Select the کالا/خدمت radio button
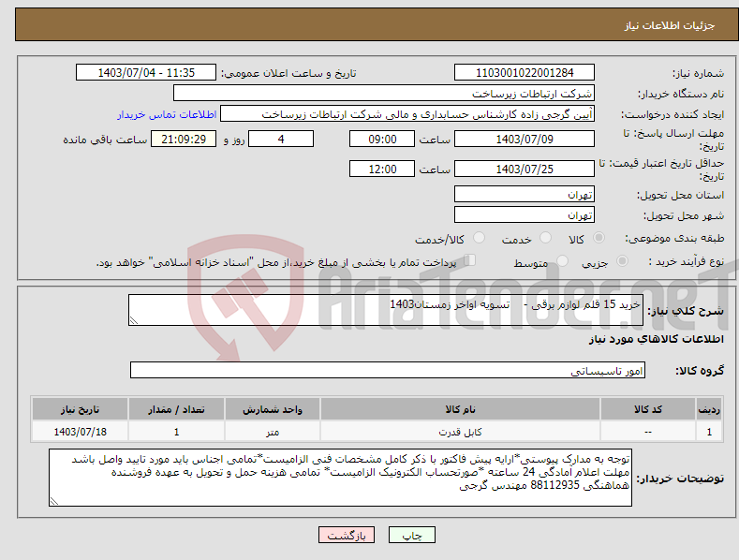Screen dimensions: 739x560 479,238
